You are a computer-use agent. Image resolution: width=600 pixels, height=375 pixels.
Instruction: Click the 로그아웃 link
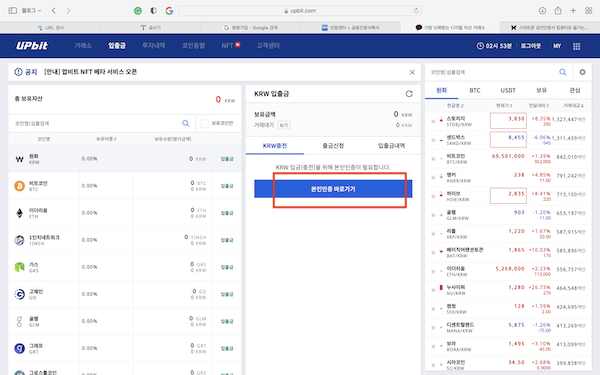coord(531,46)
